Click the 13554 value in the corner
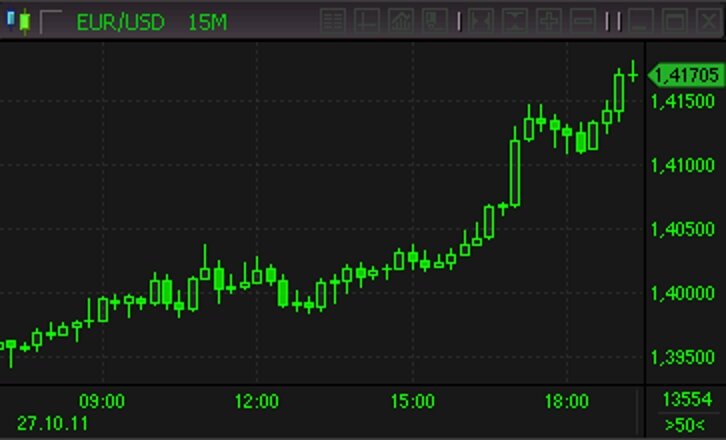726x440 pixels. pyautogui.click(x=687, y=399)
